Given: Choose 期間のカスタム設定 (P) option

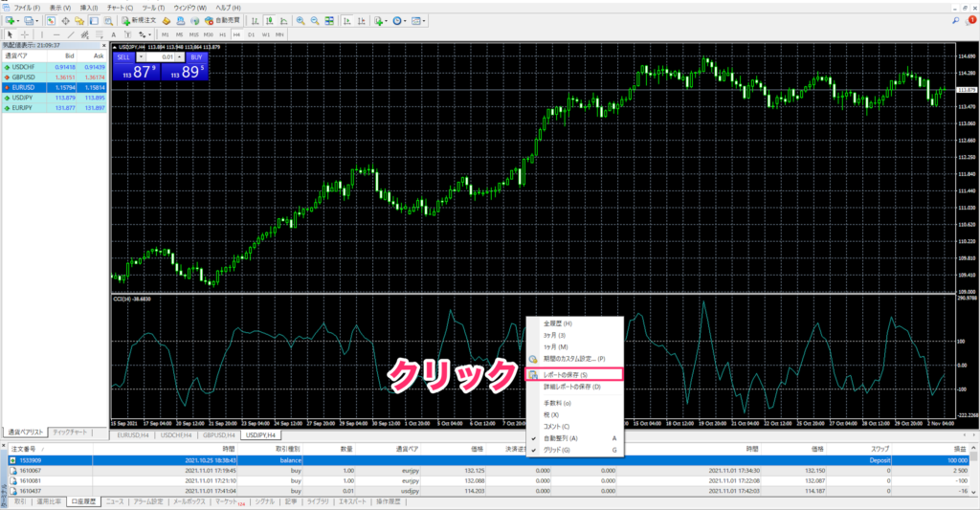Looking at the screenshot, I should point(574,359).
